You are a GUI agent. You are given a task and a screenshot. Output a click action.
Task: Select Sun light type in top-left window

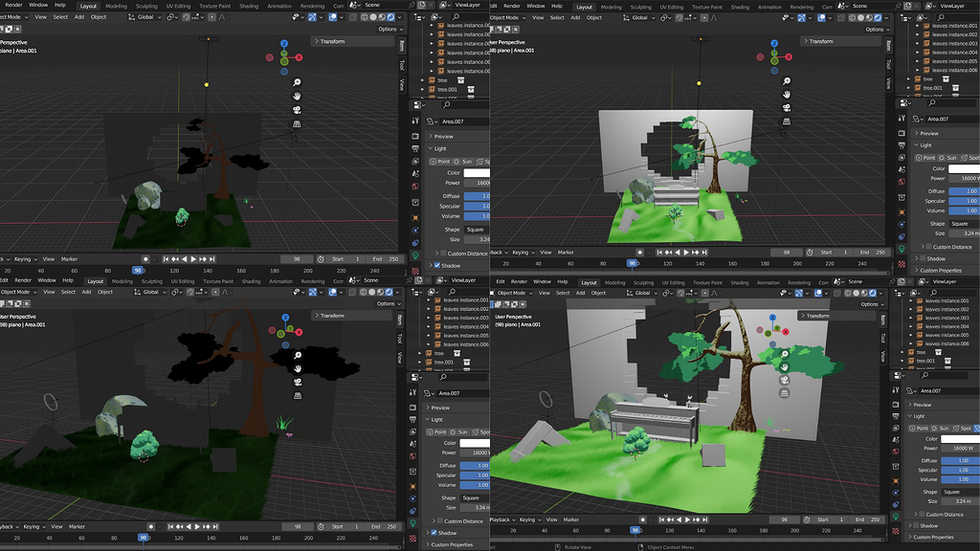coord(463,161)
